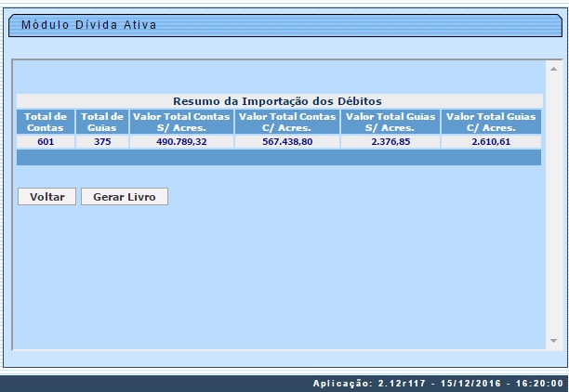Click the Módulo Dívida Ativa title bar
This screenshot has height=392, width=569.
coord(88,25)
